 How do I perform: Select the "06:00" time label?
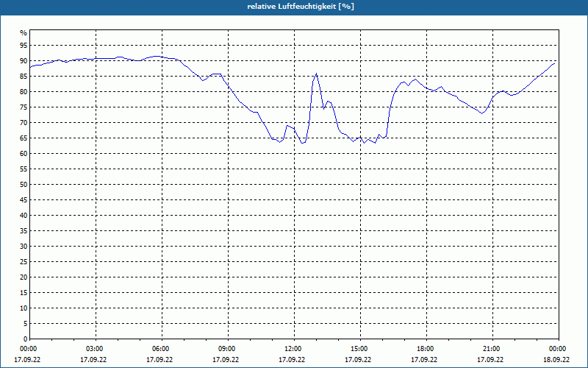[159, 349]
